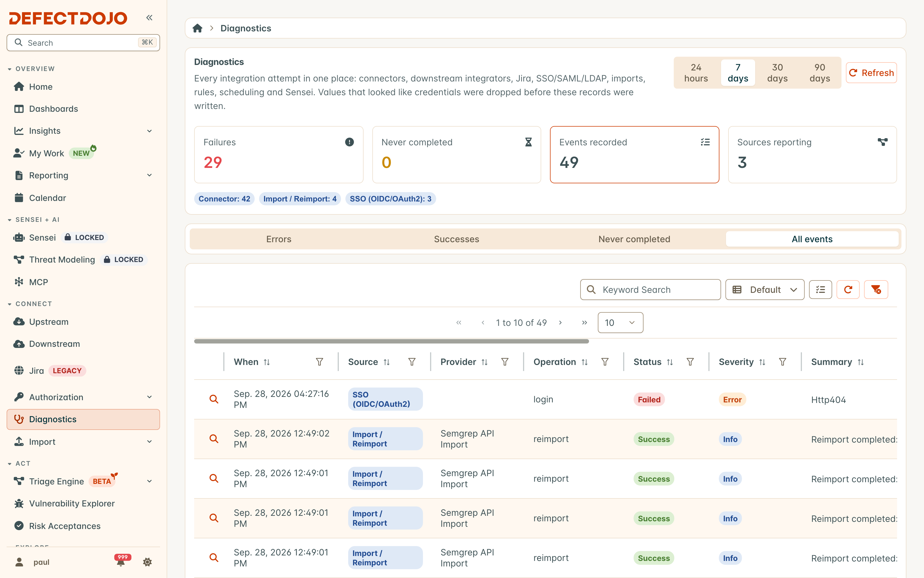Screen dimensions: 924x578
Task: Filter by the SSO (OIDC/OAuth2): 3 chip
Action: pyautogui.click(x=391, y=199)
